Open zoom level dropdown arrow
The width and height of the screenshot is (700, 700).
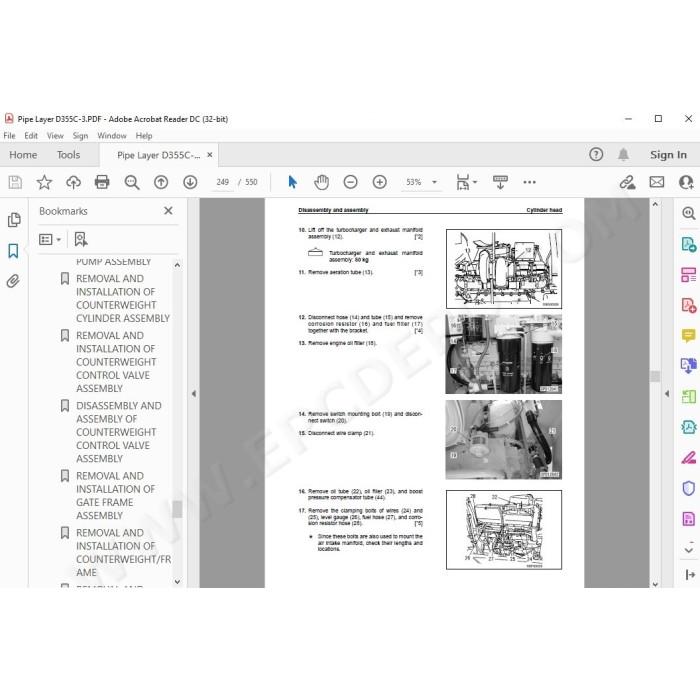pos(434,182)
